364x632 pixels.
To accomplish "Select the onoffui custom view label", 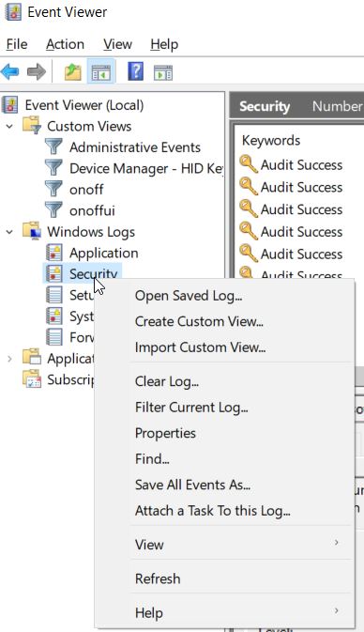I will tap(92, 210).
